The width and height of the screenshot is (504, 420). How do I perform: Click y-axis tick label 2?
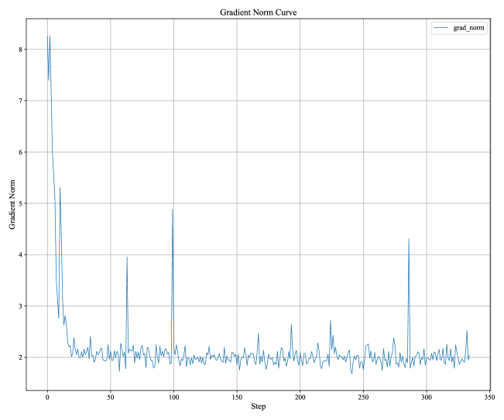point(21,357)
